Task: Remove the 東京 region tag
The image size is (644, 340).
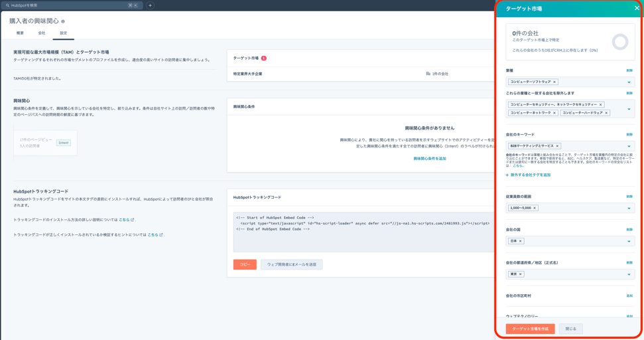Action: (x=521, y=274)
